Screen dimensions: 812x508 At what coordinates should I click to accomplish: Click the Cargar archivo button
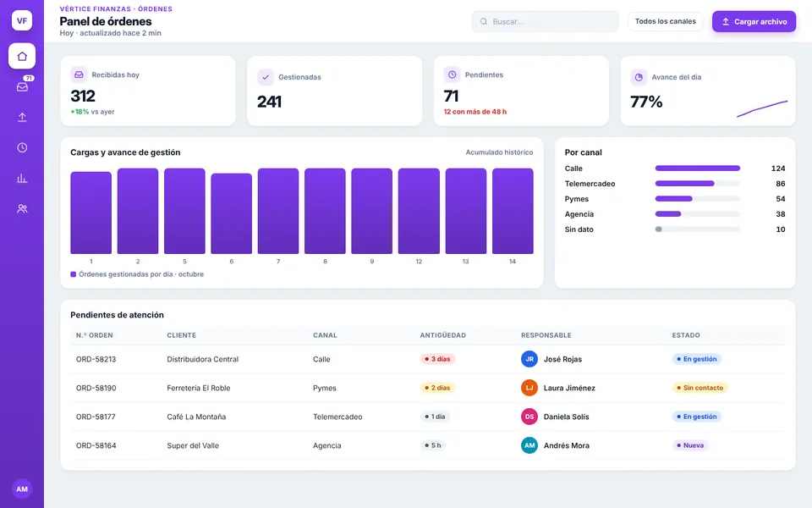click(x=754, y=21)
